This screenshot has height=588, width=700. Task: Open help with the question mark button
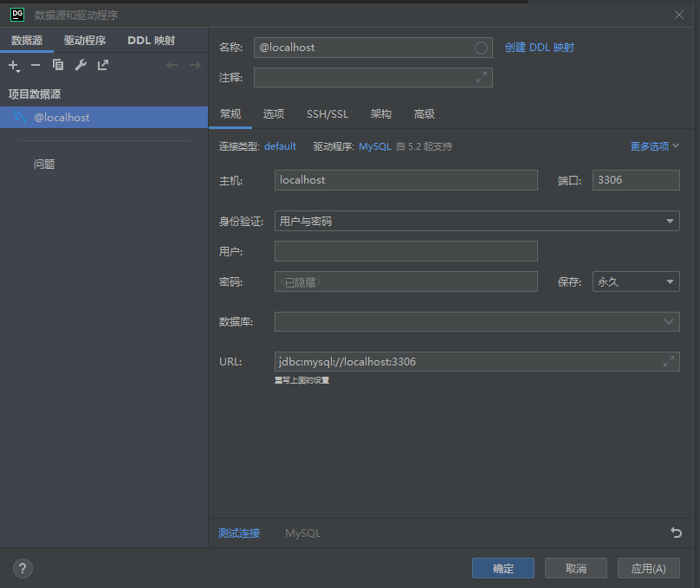23,568
